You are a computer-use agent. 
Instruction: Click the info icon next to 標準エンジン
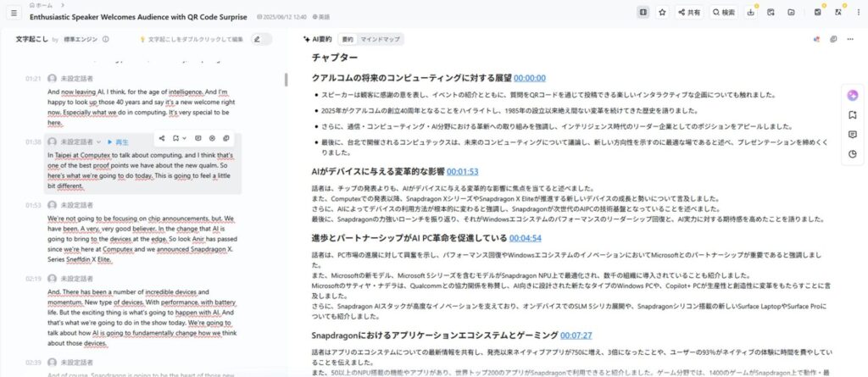[x=105, y=39]
